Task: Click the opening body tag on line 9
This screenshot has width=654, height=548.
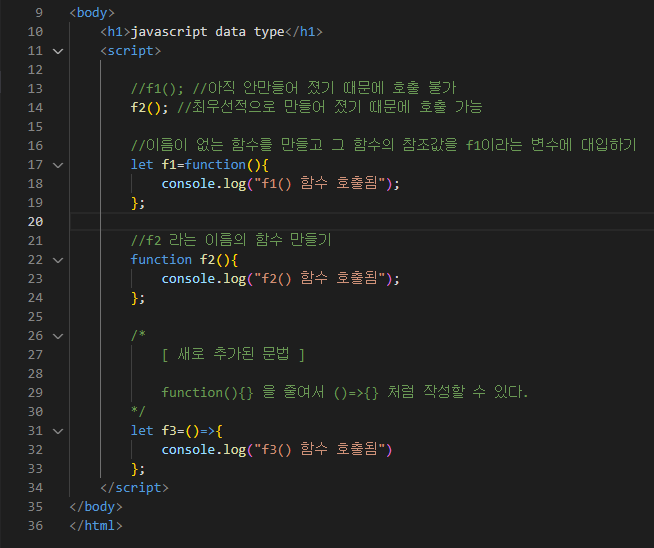Action: [x=92, y=13]
